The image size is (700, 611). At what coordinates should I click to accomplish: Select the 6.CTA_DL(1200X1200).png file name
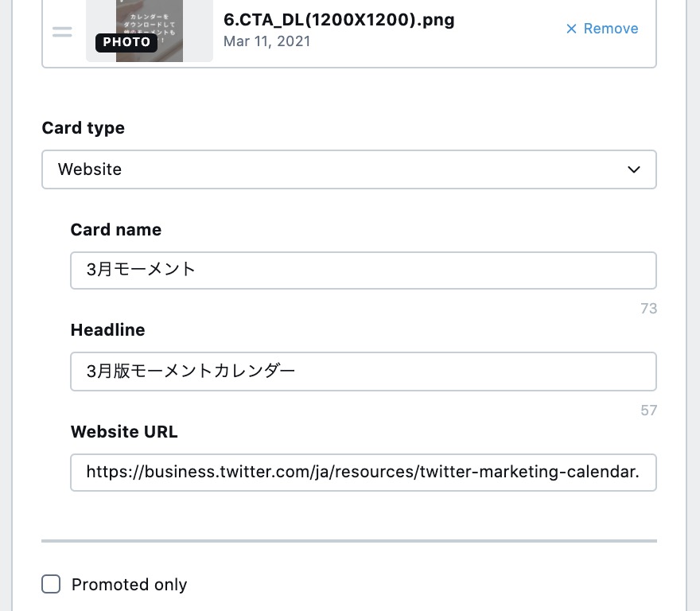[339, 20]
